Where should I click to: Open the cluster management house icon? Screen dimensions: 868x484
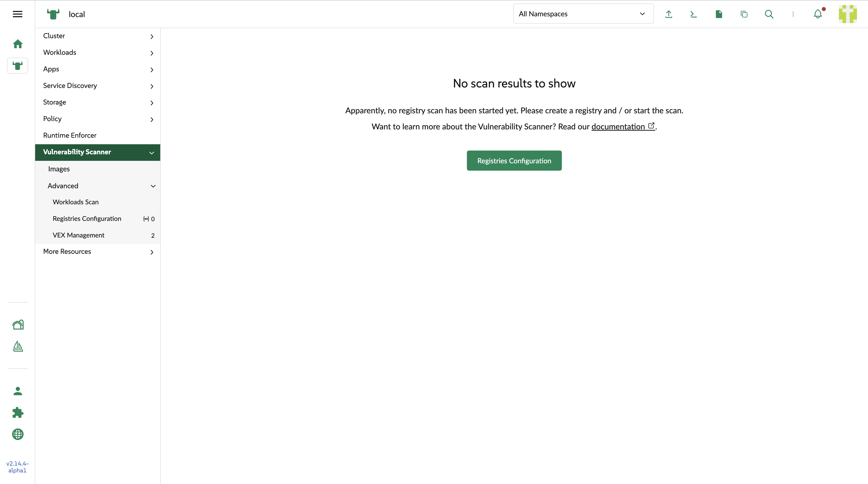tap(18, 325)
